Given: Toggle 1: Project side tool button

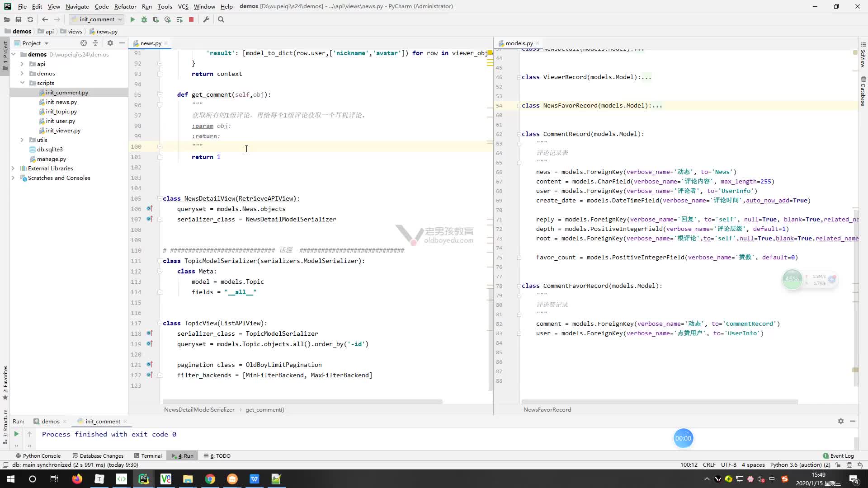Looking at the screenshot, I should click(5, 55).
